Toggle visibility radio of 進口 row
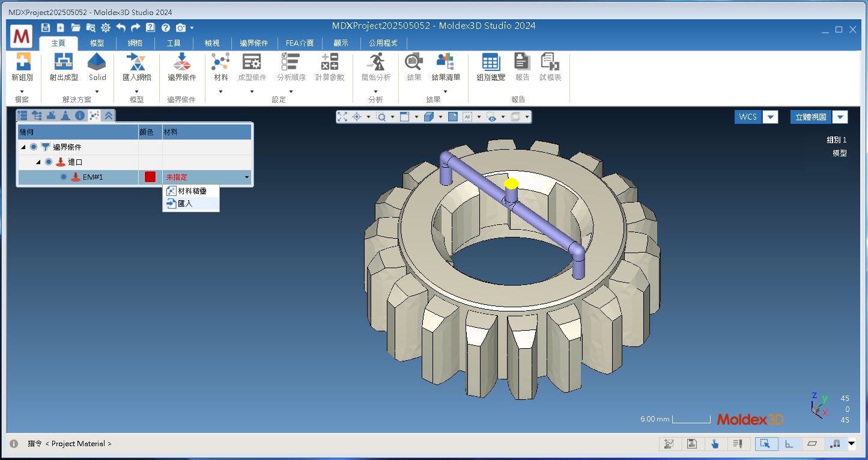 pos(49,162)
